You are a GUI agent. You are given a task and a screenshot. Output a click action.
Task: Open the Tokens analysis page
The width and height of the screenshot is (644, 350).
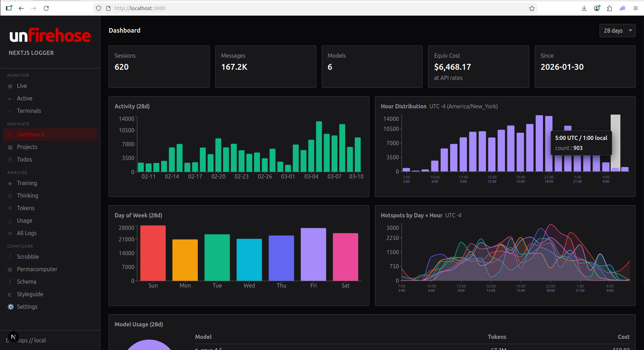[26, 208]
